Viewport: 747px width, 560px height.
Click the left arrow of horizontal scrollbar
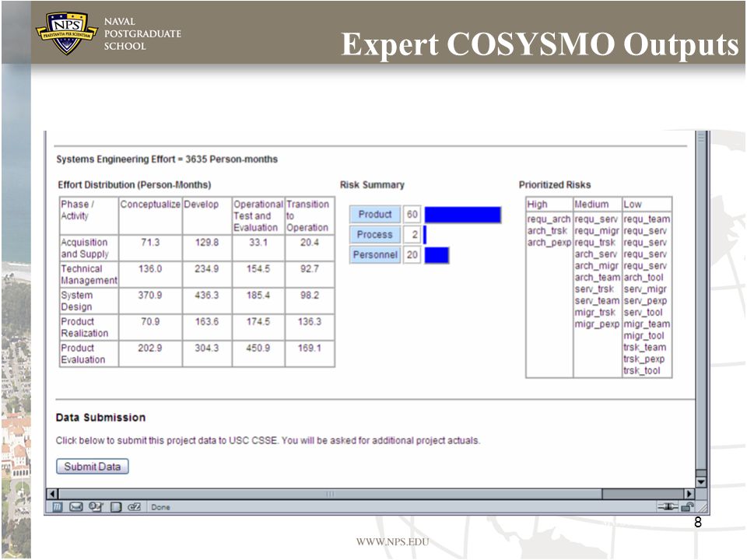pyautogui.click(x=52, y=494)
